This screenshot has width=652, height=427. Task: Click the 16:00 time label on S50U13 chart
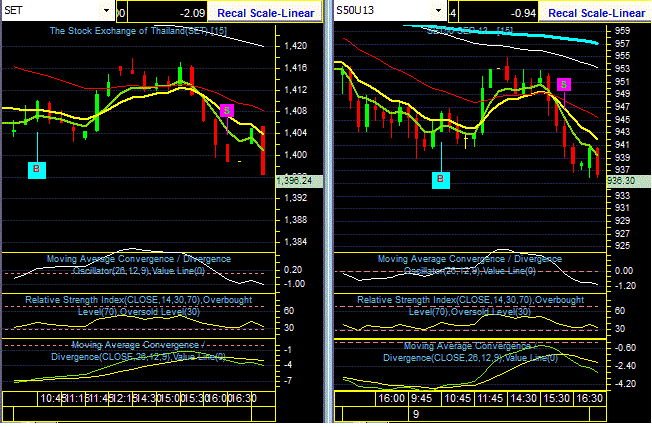tap(391, 398)
